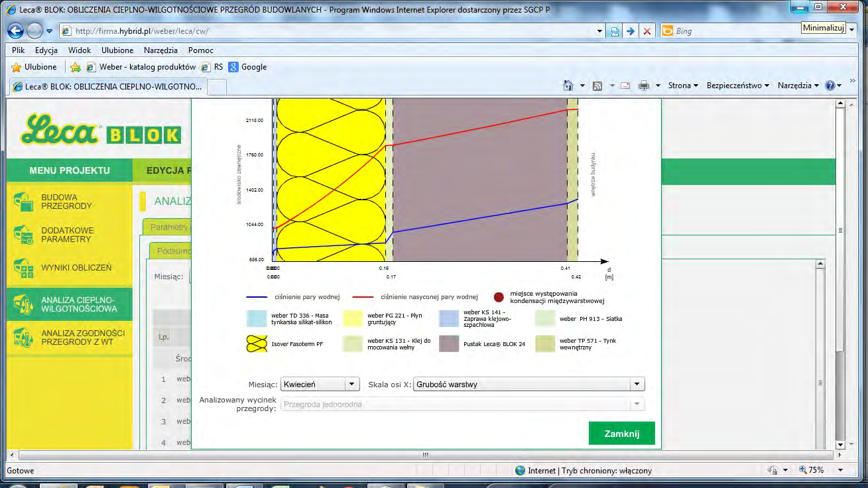Click the Pustak Leca BLOK 24 legend swatch

pos(449,344)
